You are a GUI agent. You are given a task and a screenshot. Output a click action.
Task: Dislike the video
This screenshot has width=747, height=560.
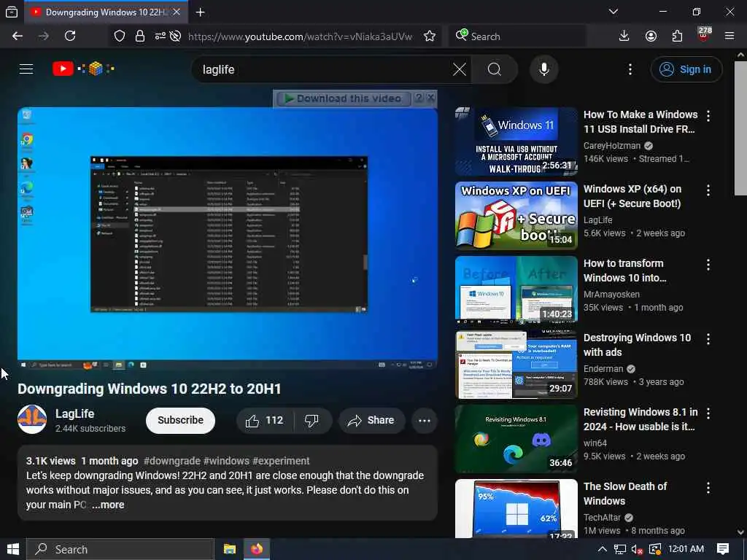pyautogui.click(x=312, y=421)
